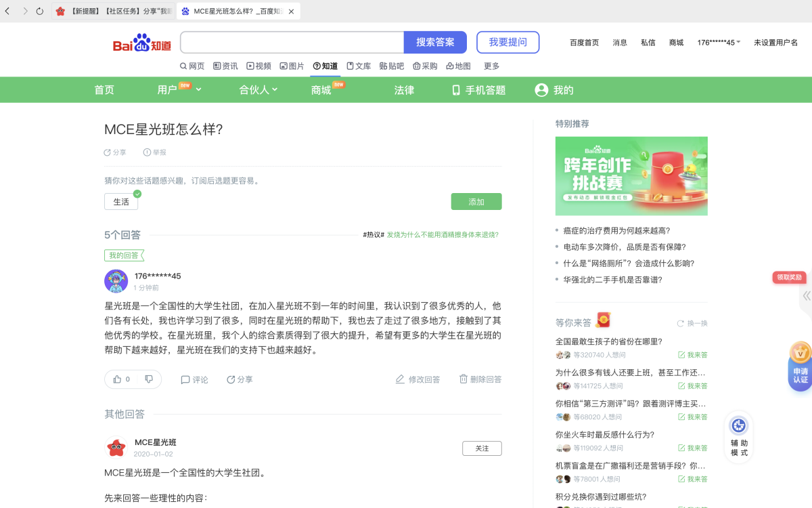Close the MCE星光班怎么样 browser tab
Image resolution: width=812 pixels, height=508 pixels.
(x=292, y=12)
